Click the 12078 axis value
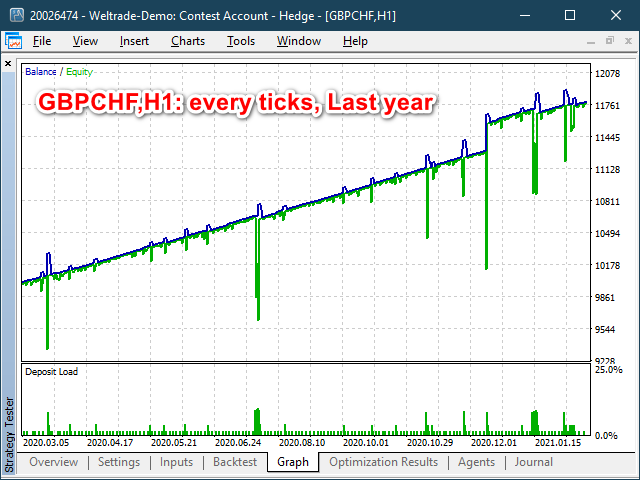 click(x=607, y=73)
